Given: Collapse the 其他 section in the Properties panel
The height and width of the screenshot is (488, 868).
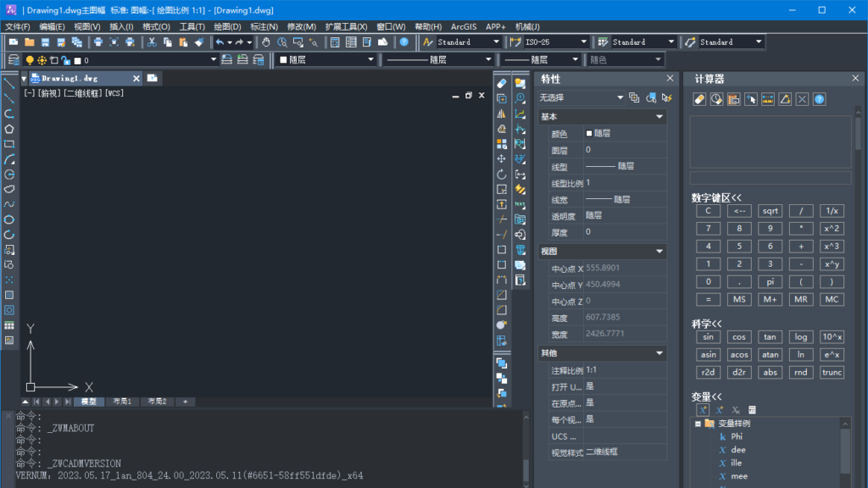Looking at the screenshot, I should click(x=659, y=353).
